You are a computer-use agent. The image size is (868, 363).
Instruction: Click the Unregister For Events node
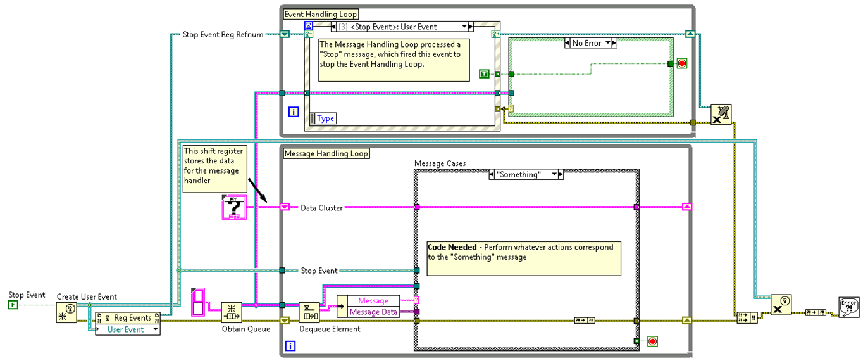pos(721,114)
